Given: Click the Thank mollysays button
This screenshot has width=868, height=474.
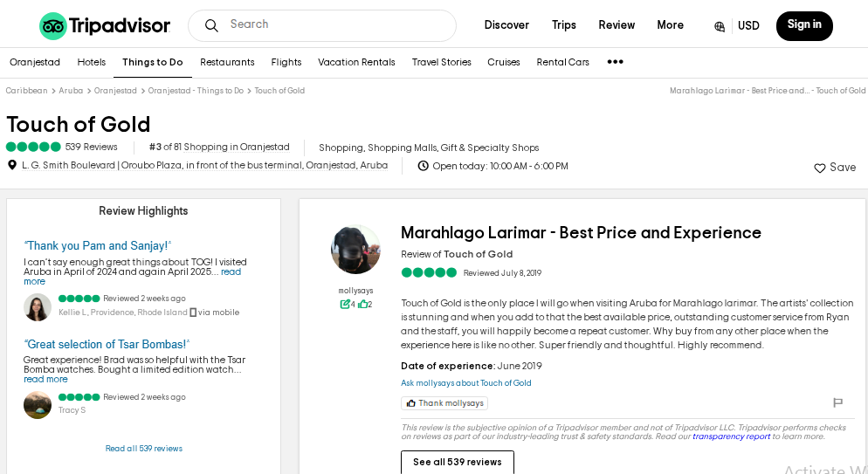Looking at the screenshot, I should (444, 403).
